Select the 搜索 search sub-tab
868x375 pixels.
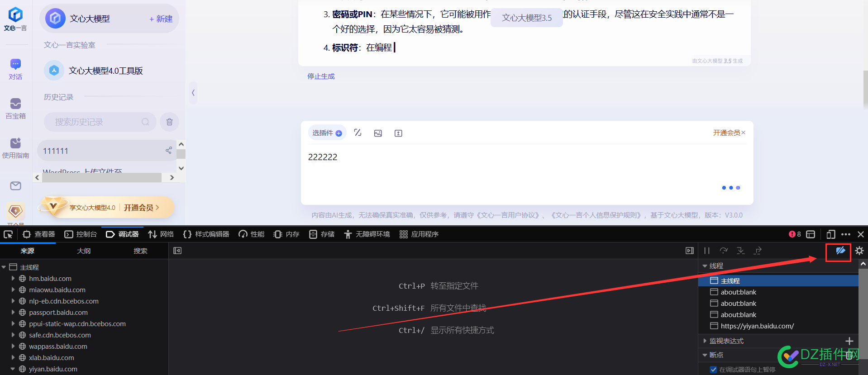click(140, 251)
